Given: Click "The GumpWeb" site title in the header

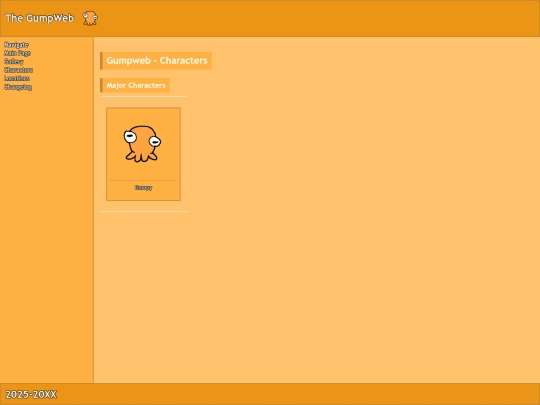Looking at the screenshot, I should (x=40, y=18).
